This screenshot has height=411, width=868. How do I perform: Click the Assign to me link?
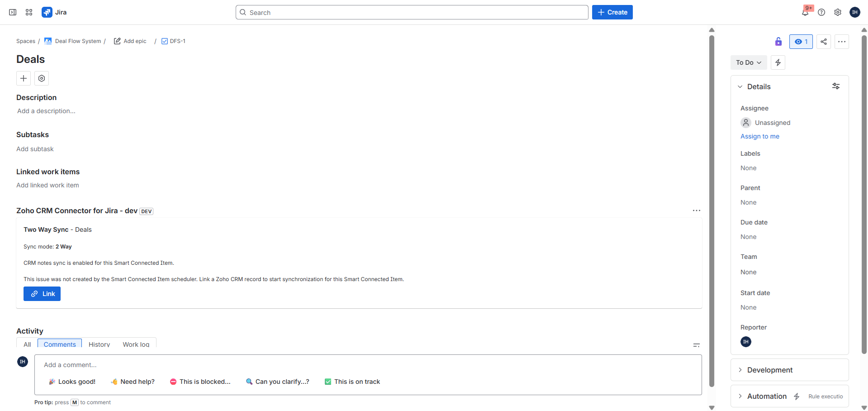click(x=760, y=136)
